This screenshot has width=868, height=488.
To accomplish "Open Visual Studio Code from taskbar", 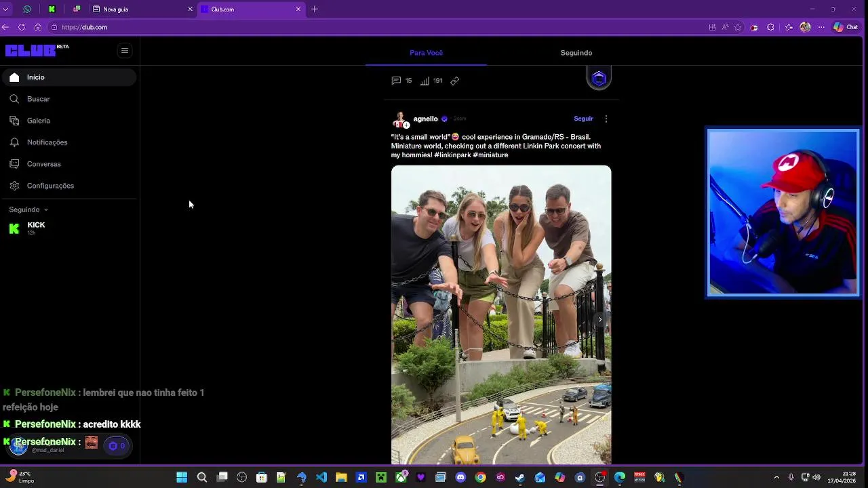I will 321,477.
